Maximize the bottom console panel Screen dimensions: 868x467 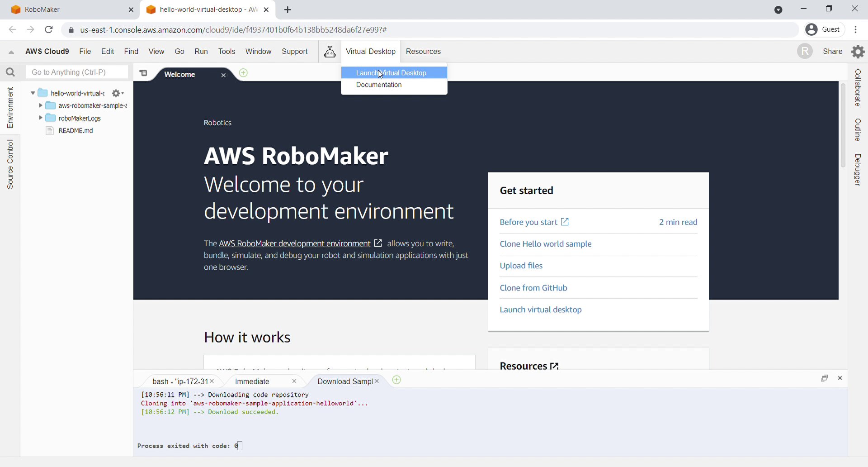click(x=824, y=378)
